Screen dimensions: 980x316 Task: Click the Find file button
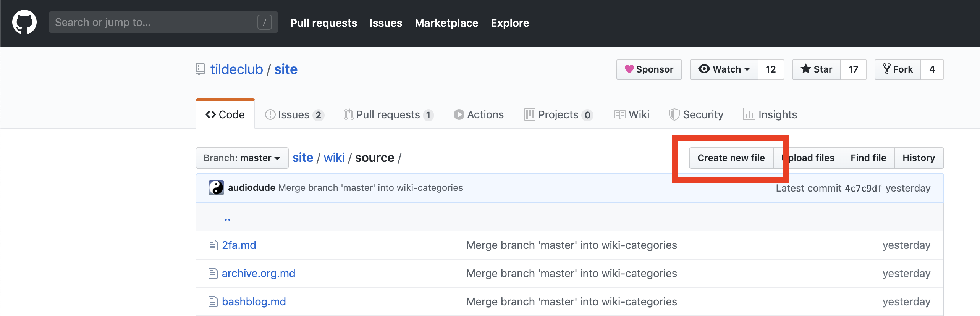point(868,158)
